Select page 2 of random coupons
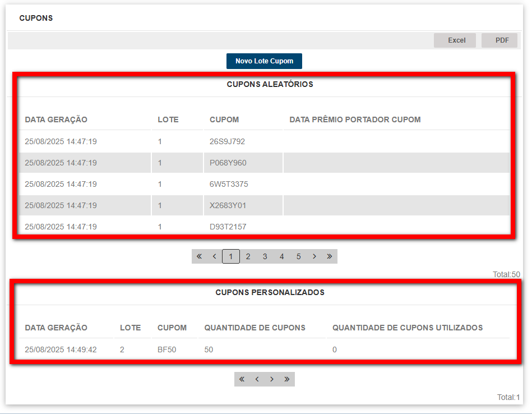 click(x=248, y=256)
